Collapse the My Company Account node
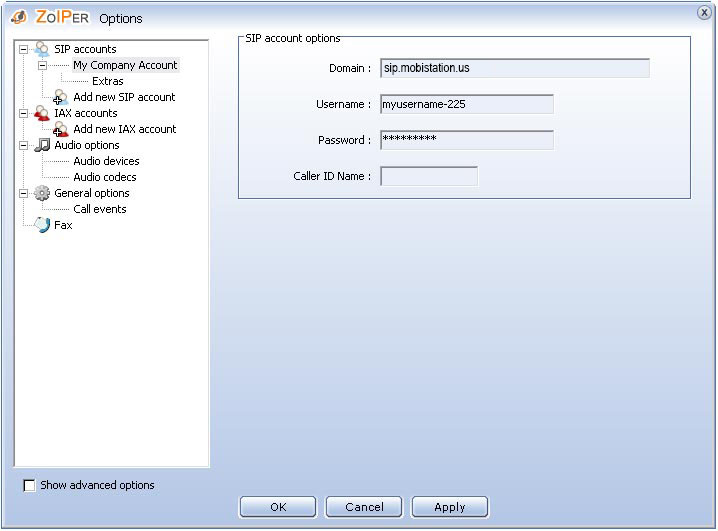Image resolution: width=718 pixels, height=531 pixels. coord(42,65)
